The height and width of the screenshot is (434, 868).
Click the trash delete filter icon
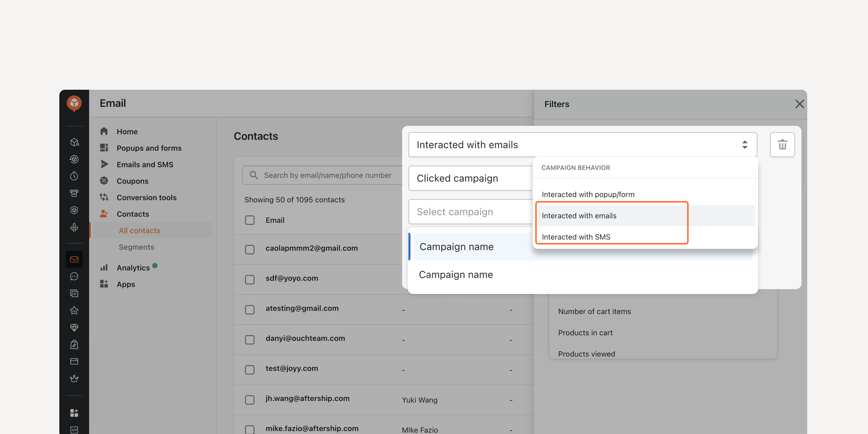(x=782, y=145)
